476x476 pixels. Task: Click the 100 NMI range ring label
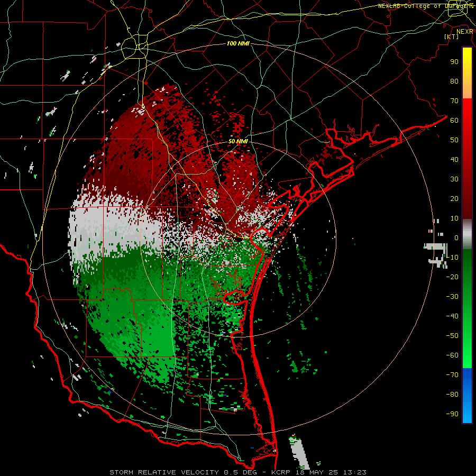[238, 43]
